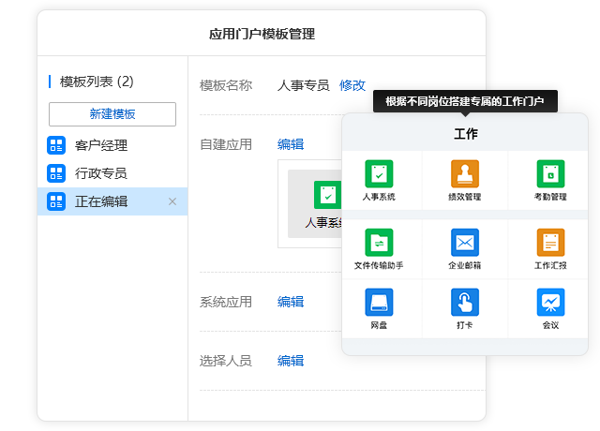This screenshot has height=431, width=600.
Task: Select 行政专员 template in list
Action: (101, 174)
